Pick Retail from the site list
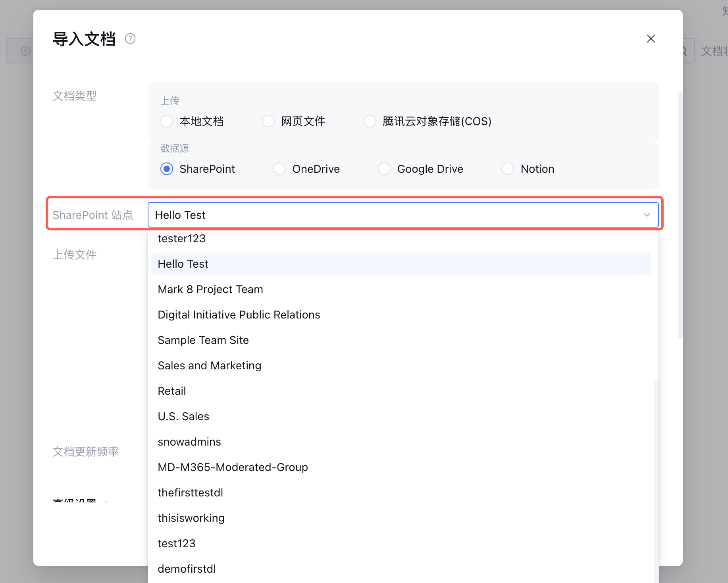 point(401,391)
